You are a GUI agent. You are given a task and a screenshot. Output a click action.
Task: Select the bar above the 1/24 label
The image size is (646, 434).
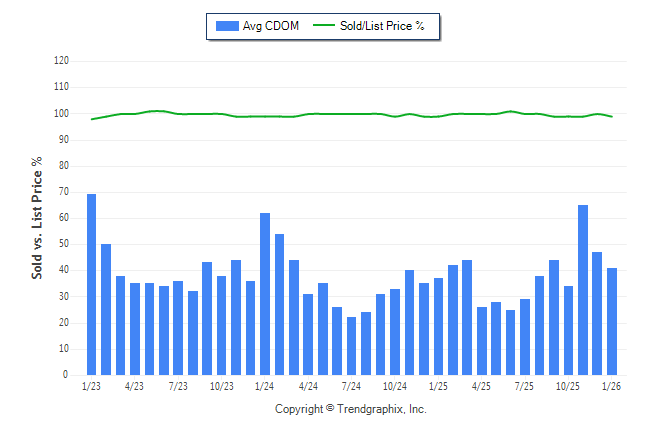[x=265, y=294]
